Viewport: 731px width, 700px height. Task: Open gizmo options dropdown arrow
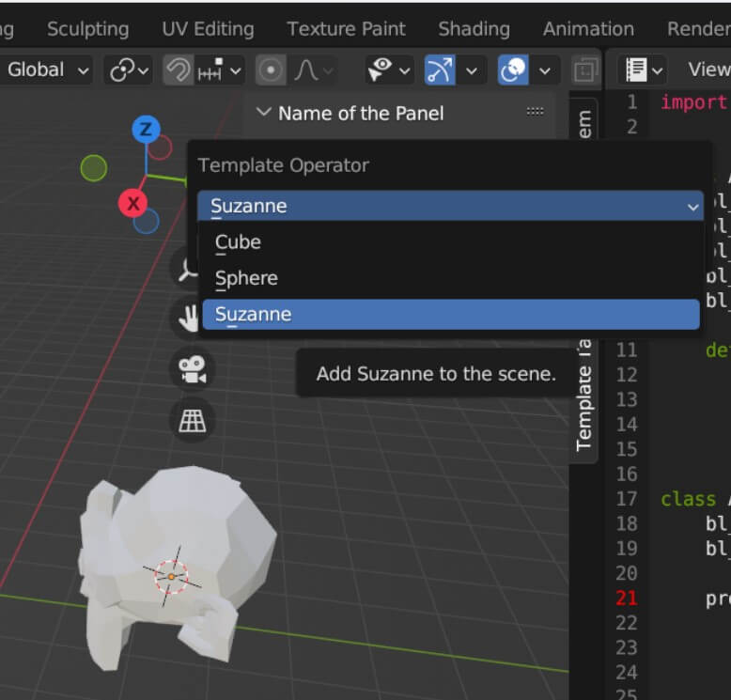pyautogui.click(x=472, y=70)
